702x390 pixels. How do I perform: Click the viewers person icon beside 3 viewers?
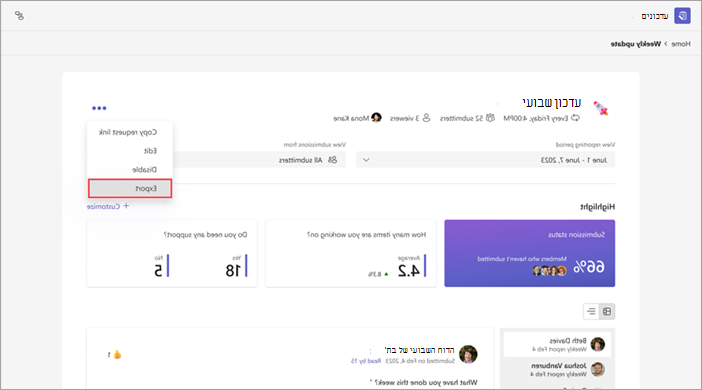pyautogui.click(x=426, y=118)
